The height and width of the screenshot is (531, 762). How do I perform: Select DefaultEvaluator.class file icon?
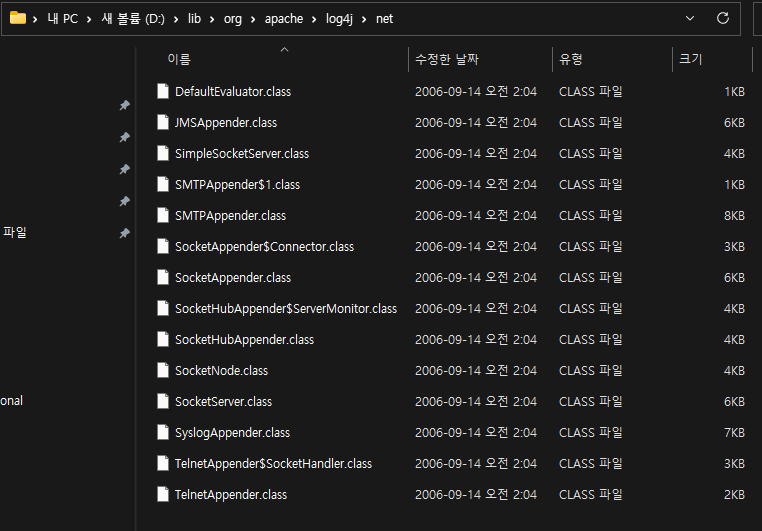click(163, 91)
